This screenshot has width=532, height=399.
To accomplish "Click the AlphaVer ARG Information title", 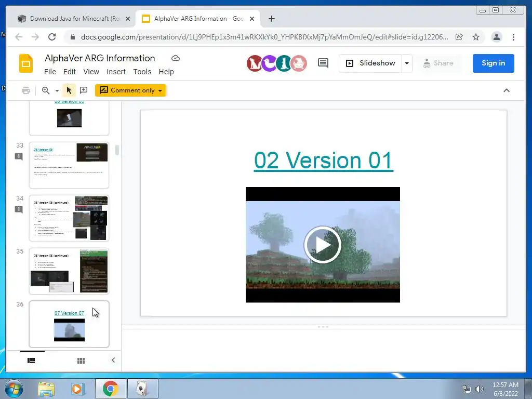I will 100,58.
